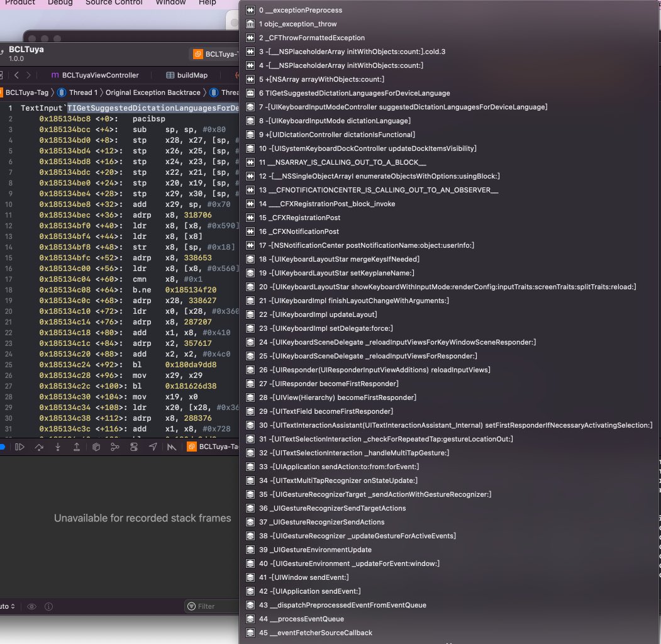661x644 pixels.
Task: Expand the Thread 1 breadcrumb
Action: 78,92
